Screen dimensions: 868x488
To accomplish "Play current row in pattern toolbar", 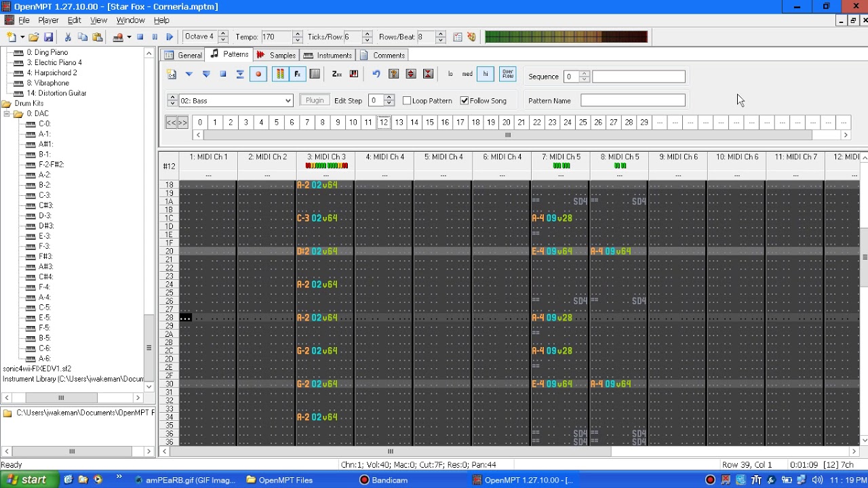I will pyautogui.click(x=240, y=74).
